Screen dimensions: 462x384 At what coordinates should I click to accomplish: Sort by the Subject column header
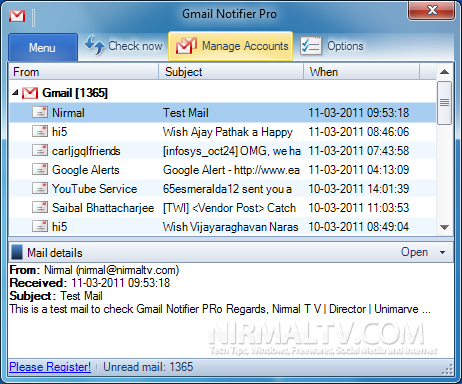click(x=231, y=72)
